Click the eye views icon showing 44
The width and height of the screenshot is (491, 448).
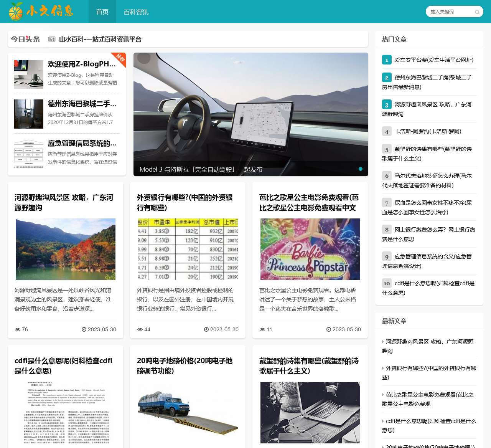click(140, 329)
